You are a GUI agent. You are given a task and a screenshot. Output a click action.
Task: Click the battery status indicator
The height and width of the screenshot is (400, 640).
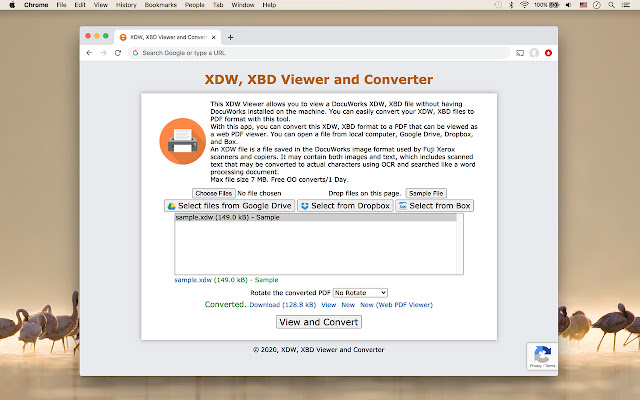[547, 5]
